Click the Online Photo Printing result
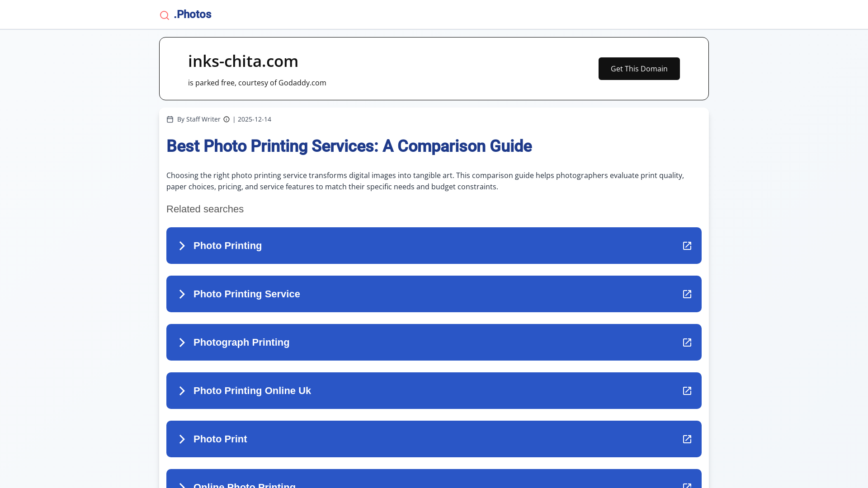The image size is (868, 488). 245,484
